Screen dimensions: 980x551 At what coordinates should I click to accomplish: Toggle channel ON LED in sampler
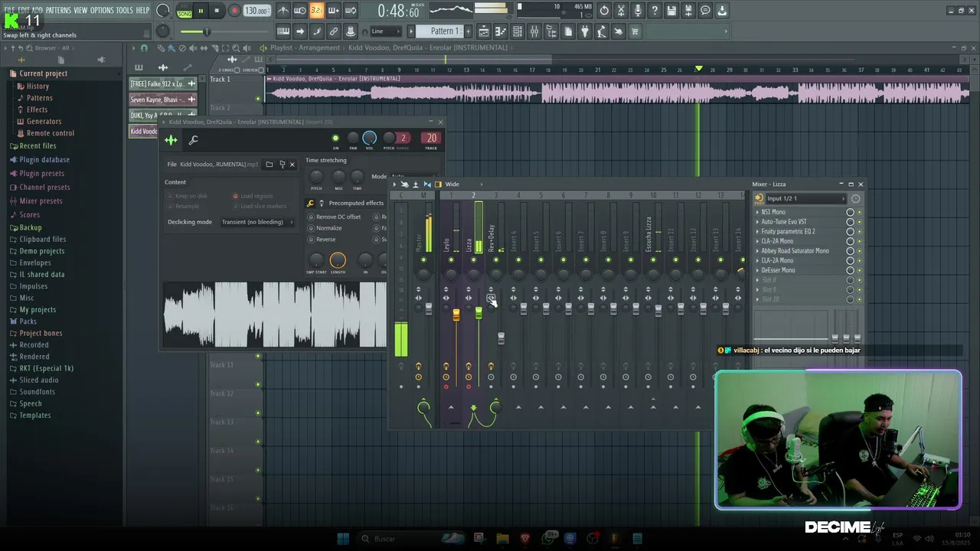(x=335, y=139)
